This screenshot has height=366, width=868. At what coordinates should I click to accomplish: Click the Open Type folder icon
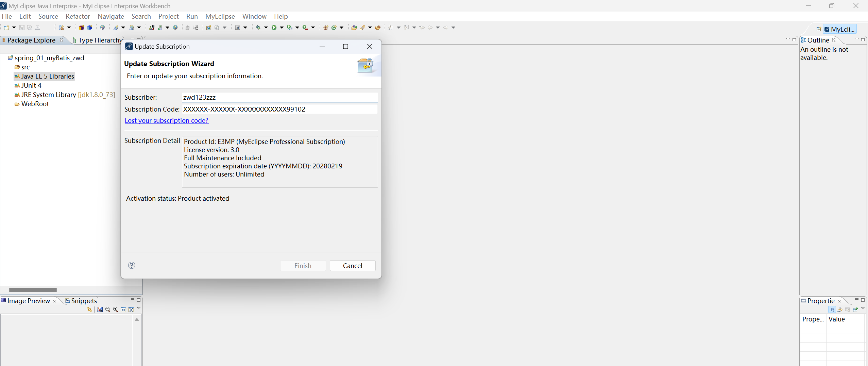point(354,28)
